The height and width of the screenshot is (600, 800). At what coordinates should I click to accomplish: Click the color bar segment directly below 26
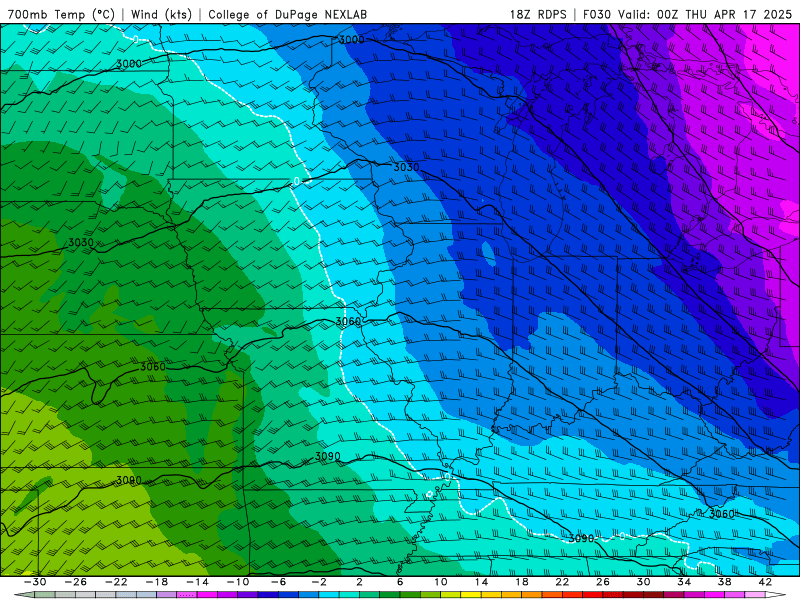(613, 595)
